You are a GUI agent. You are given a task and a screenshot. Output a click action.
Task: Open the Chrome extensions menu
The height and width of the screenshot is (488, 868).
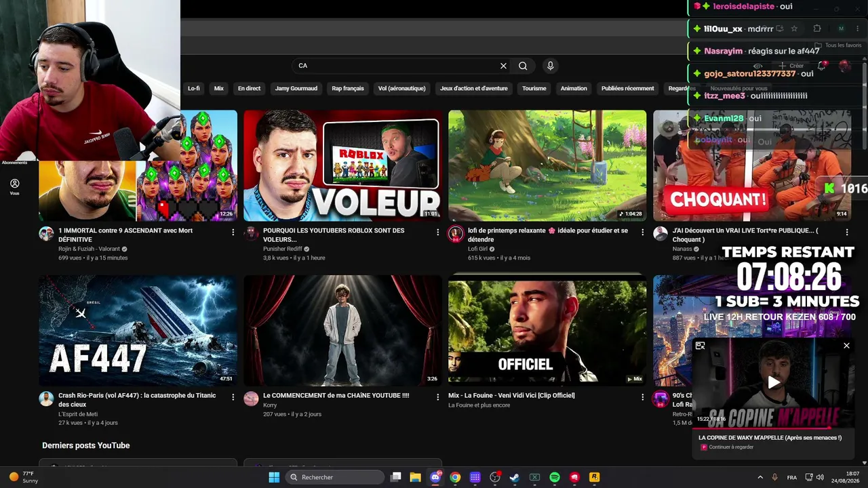click(x=817, y=28)
